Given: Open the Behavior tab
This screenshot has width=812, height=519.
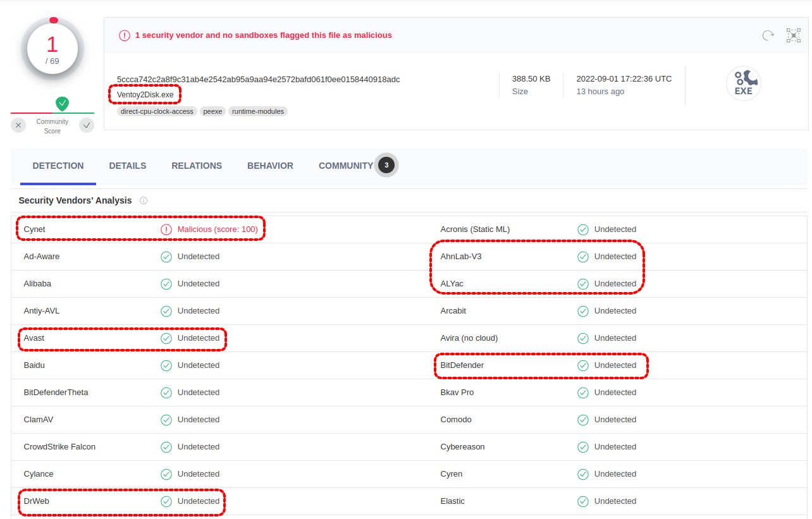Looking at the screenshot, I should click(270, 166).
